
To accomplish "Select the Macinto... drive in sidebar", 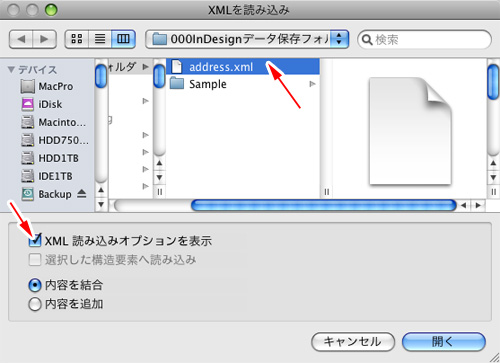I will pos(53,122).
